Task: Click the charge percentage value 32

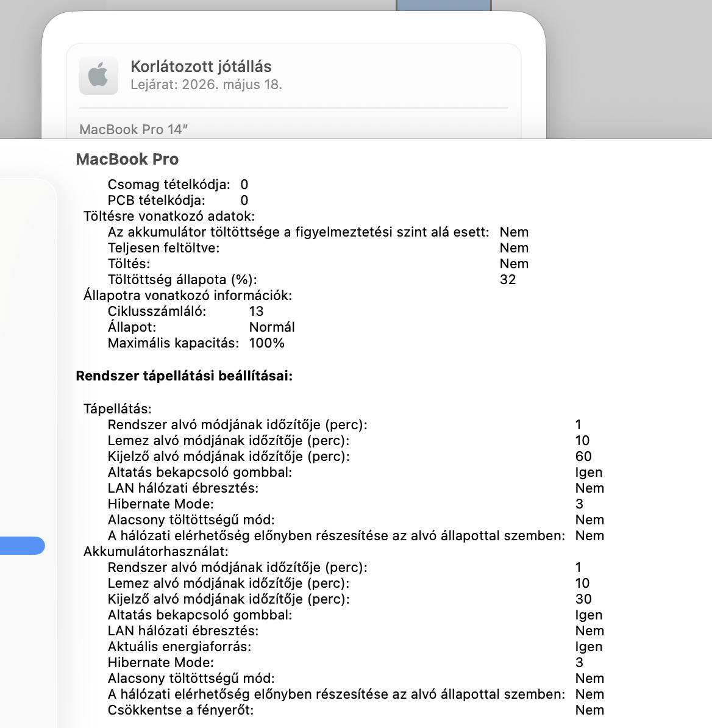Action: pyautogui.click(x=508, y=279)
